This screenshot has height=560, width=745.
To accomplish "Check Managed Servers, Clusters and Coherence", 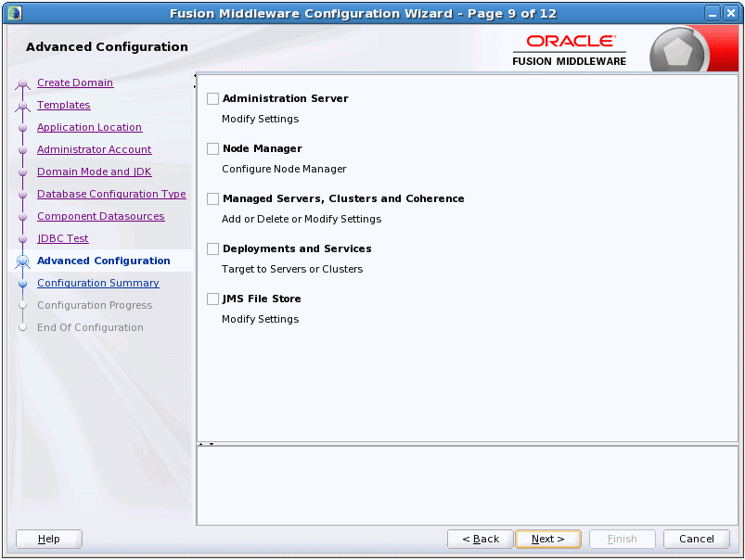I will click(x=212, y=198).
